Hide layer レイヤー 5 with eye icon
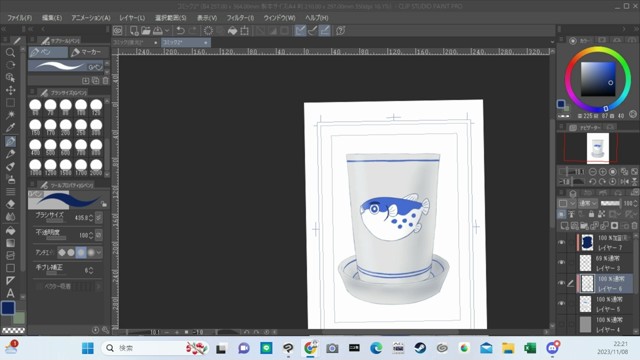 tap(562, 303)
